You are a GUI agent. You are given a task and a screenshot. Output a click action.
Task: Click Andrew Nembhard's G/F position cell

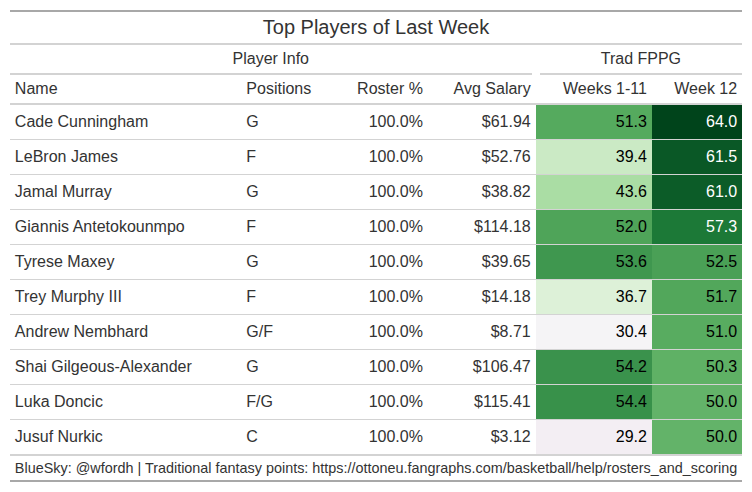[260, 332]
